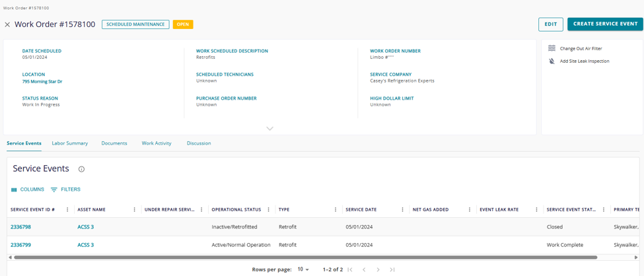Click the table's left scroll arrow
Screen dimensions: 644x276
9,258
